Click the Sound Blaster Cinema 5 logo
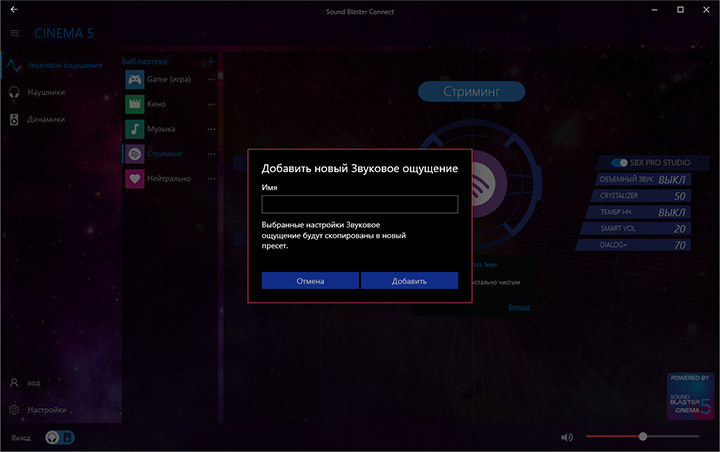Image resolution: width=720 pixels, height=452 pixels. 691,396
